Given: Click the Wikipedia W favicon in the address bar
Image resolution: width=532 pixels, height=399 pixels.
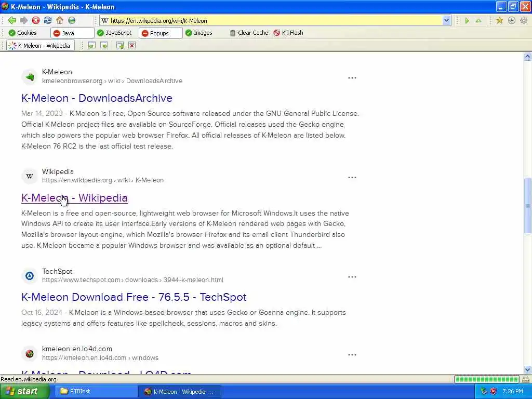Looking at the screenshot, I should [105, 21].
